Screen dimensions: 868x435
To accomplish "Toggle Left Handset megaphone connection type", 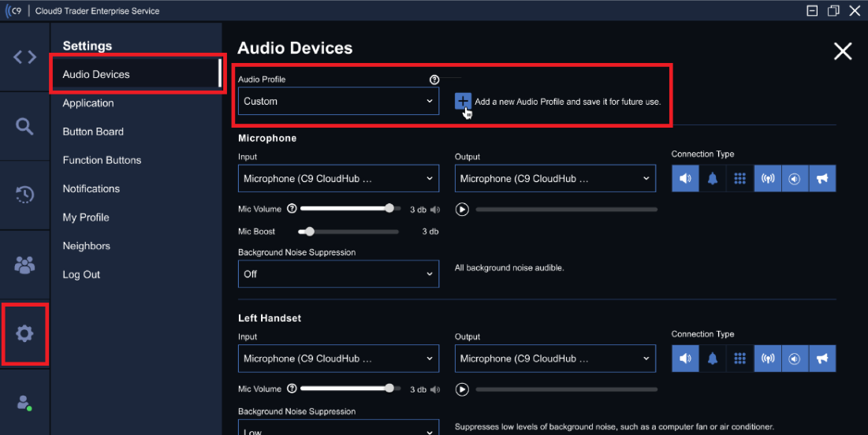I will (x=822, y=359).
